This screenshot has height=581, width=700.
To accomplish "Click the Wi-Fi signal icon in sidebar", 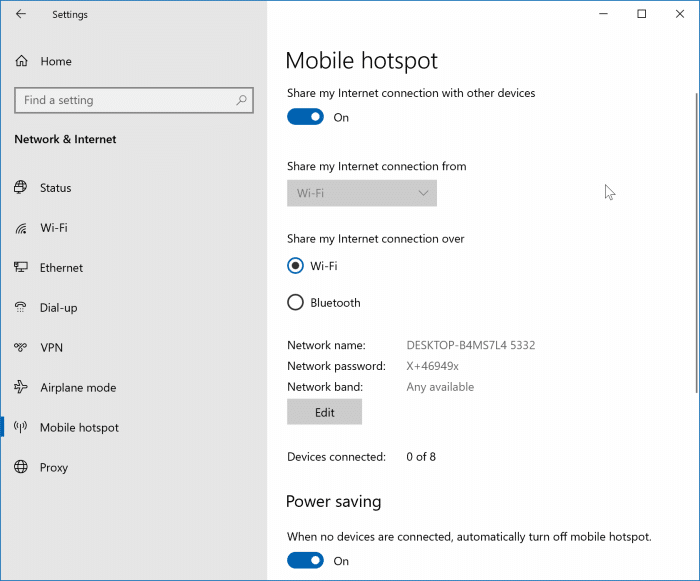I will 21,228.
